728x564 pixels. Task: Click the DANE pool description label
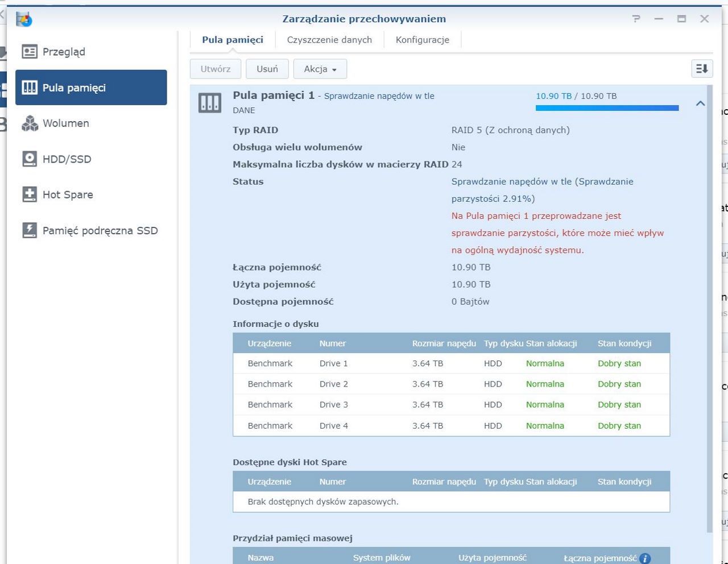pyautogui.click(x=244, y=110)
